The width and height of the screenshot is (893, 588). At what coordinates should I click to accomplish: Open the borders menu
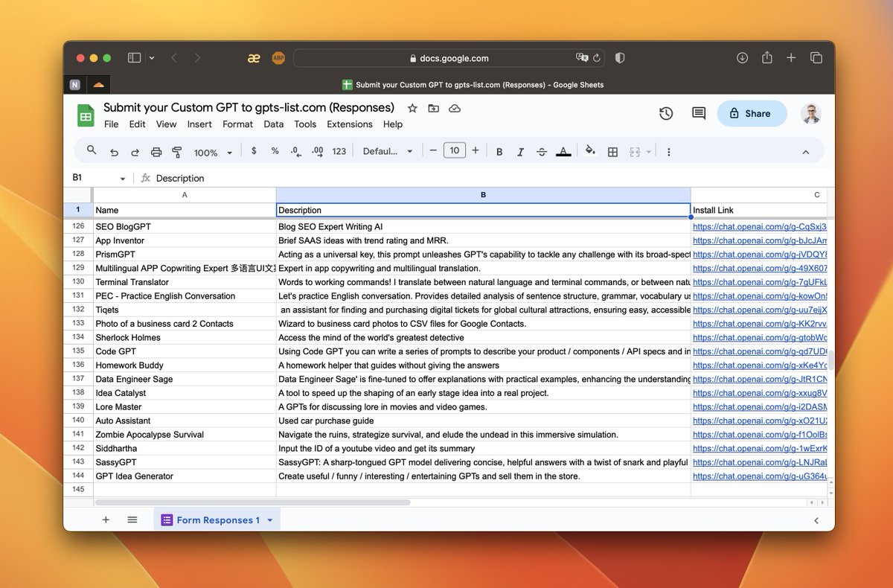[x=612, y=152]
